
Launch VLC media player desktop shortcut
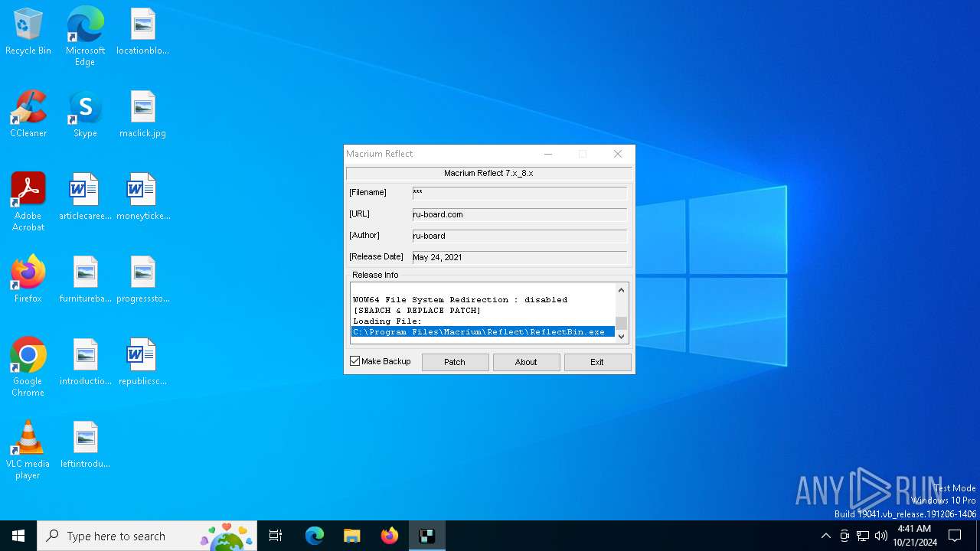pyautogui.click(x=28, y=450)
